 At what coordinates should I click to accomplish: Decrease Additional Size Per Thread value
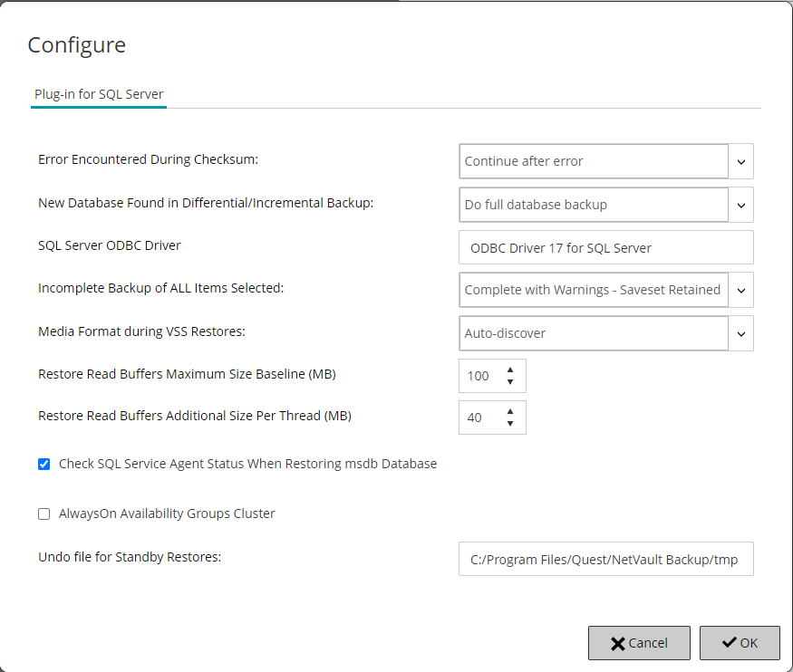510,424
